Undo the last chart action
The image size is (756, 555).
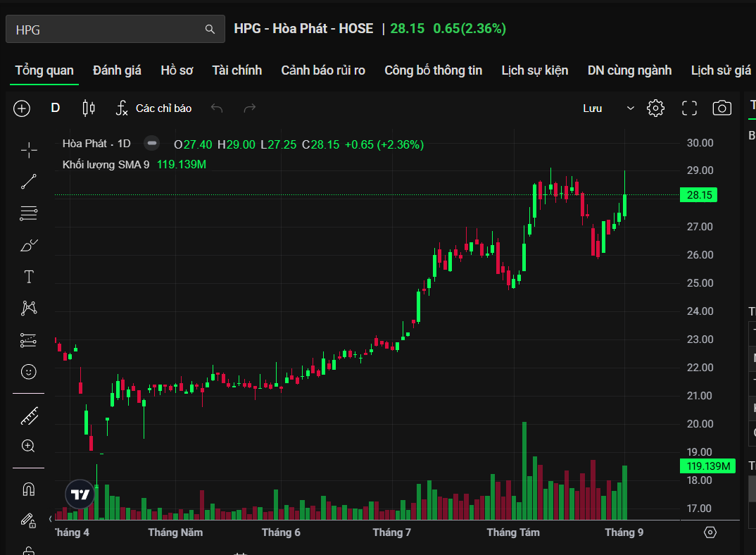(x=217, y=108)
